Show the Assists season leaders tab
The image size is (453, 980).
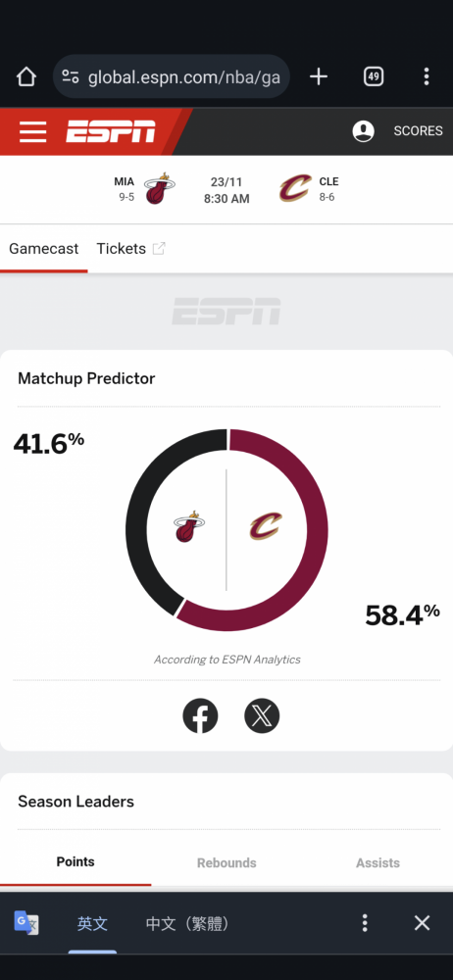coord(377,863)
